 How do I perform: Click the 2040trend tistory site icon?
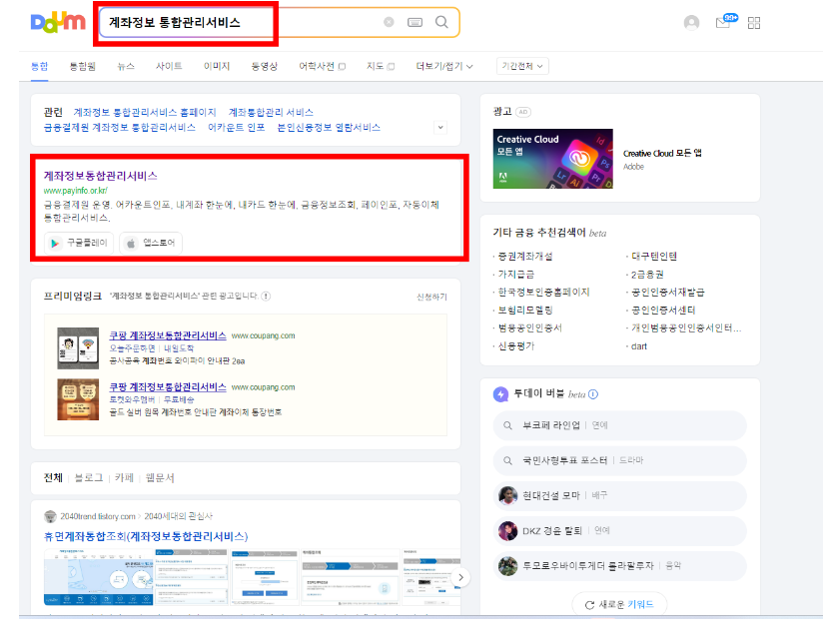50,516
